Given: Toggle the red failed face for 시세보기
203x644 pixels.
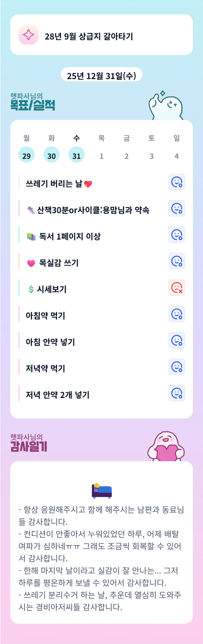Looking at the screenshot, I should (x=176, y=288).
